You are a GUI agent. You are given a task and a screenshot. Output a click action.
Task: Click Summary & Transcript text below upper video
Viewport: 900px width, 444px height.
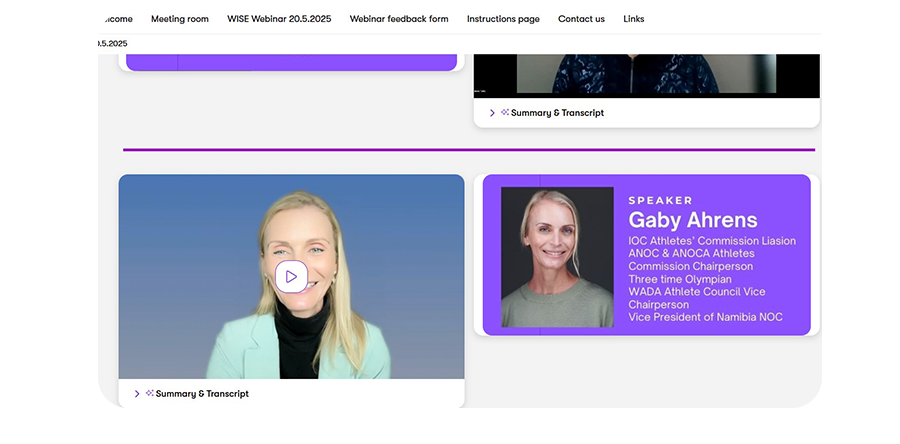tap(557, 113)
